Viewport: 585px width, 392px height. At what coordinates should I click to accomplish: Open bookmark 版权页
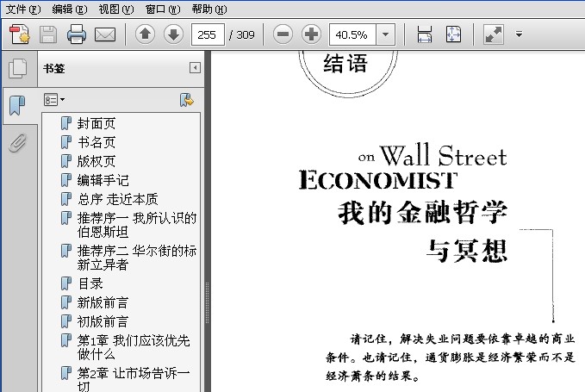pos(96,161)
